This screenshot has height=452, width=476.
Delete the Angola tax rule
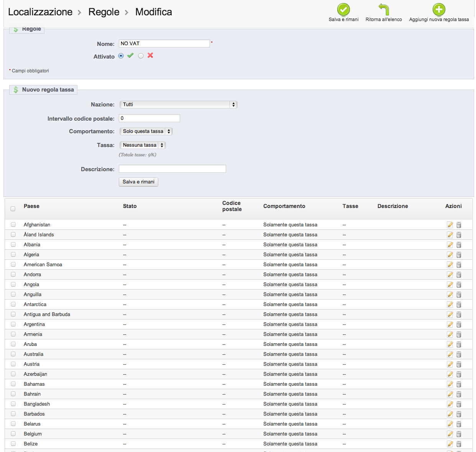click(x=459, y=285)
